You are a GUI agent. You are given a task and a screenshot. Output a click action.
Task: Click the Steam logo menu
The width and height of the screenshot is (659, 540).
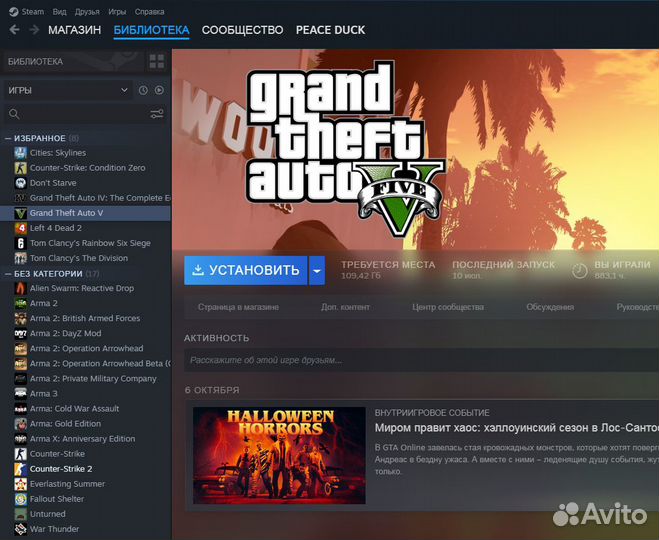tap(13, 11)
